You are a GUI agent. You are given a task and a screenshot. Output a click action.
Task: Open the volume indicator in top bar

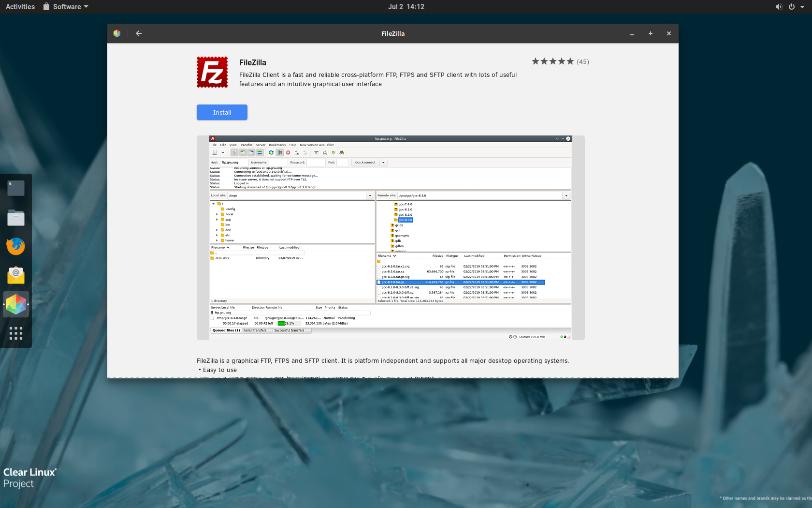779,7
